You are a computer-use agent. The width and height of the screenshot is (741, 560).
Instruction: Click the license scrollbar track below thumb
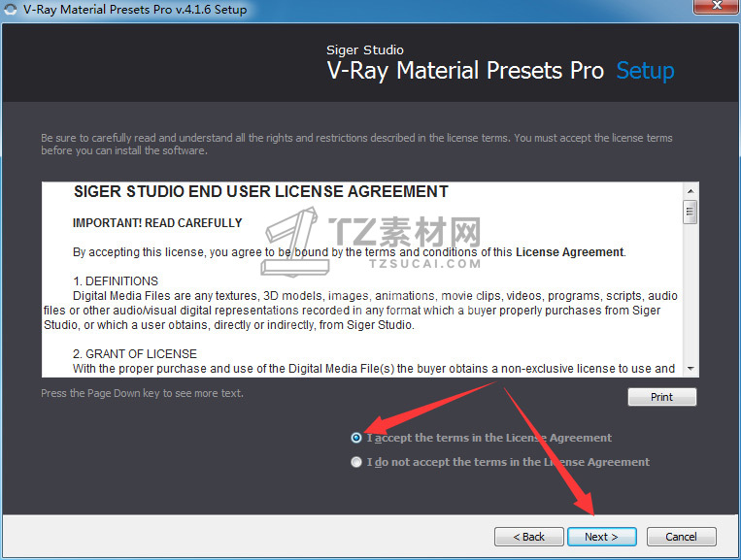(x=690, y=293)
